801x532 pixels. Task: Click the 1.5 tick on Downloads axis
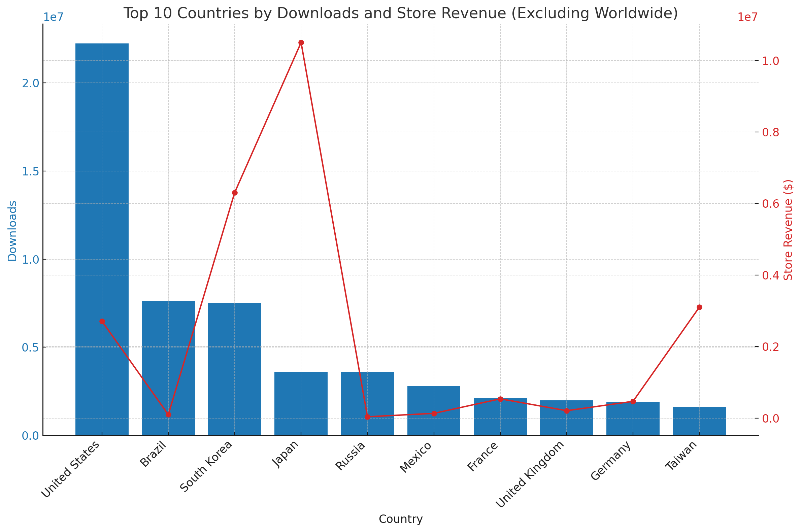coord(30,171)
